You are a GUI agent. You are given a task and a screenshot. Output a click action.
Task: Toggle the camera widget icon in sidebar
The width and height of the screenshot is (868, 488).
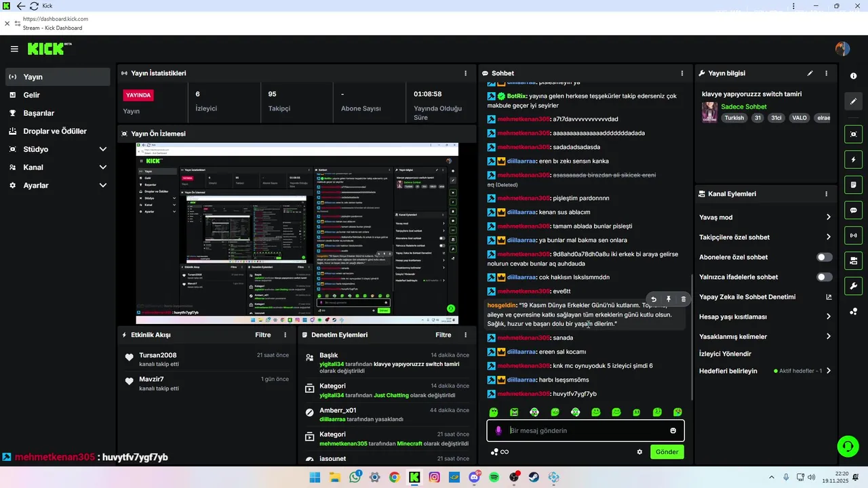point(853,260)
